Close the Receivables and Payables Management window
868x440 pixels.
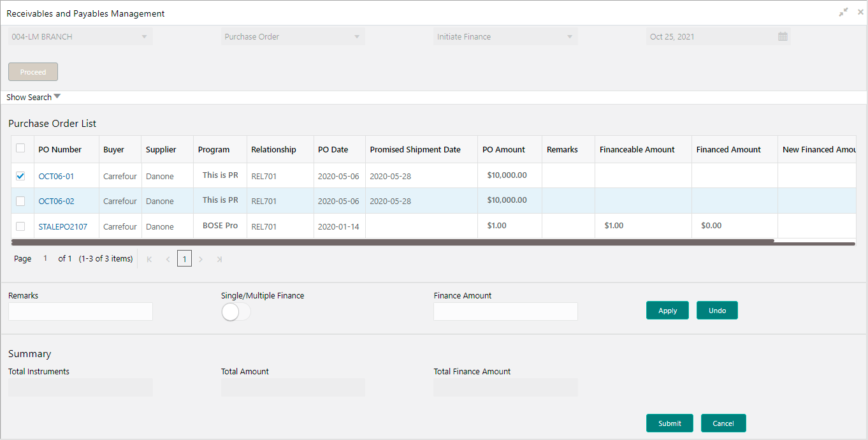860,12
